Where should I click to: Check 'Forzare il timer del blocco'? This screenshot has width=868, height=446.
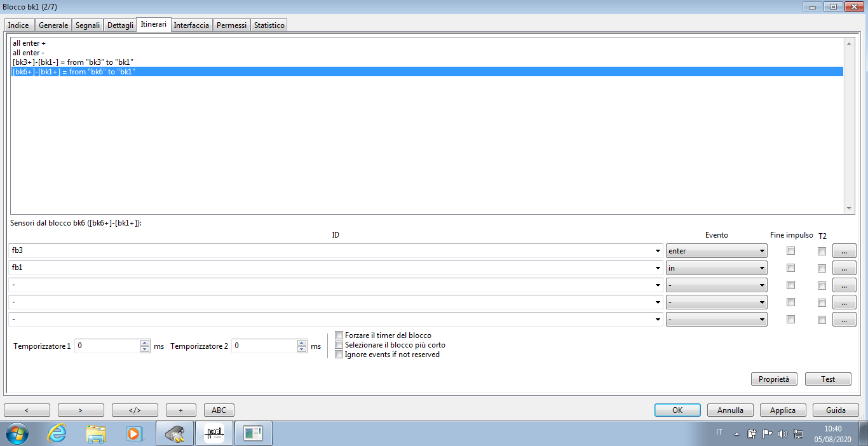[339, 335]
